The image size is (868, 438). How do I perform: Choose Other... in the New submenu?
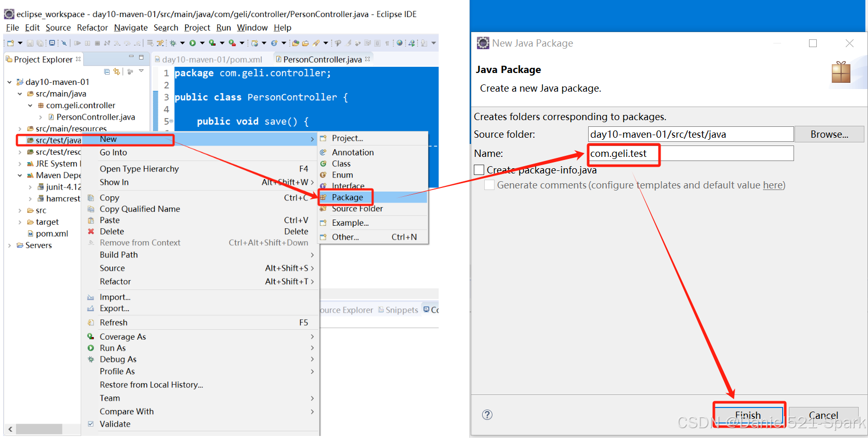[x=372, y=237]
